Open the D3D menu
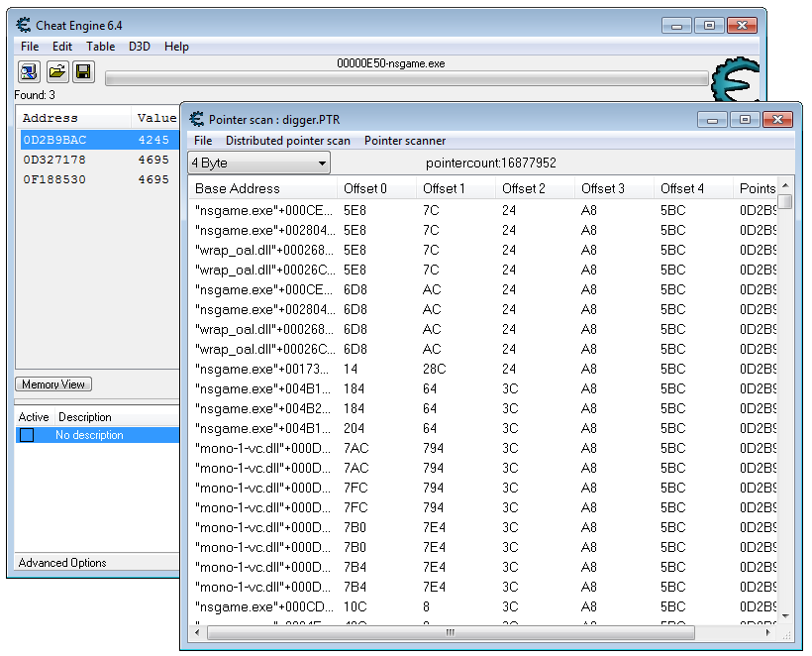812x656 pixels. pyautogui.click(x=140, y=47)
